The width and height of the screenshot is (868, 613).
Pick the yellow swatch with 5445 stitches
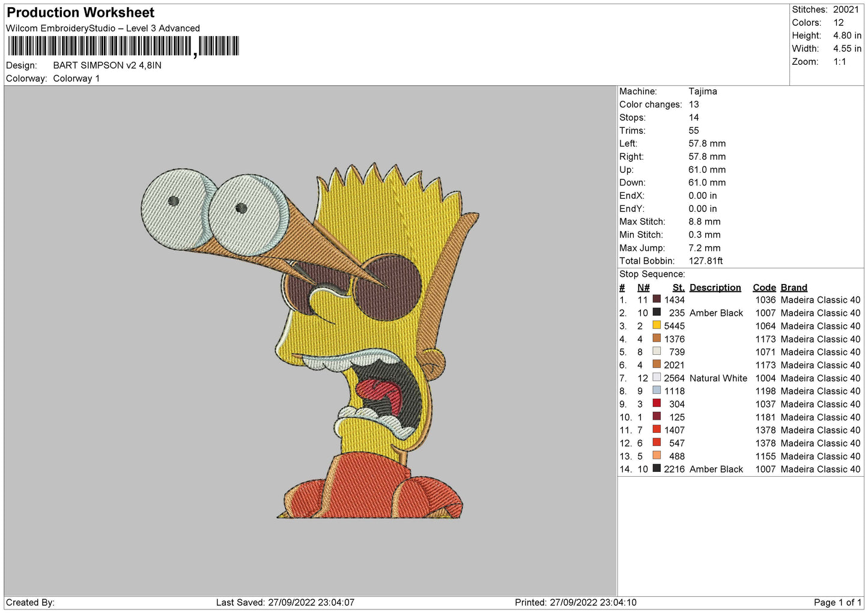tap(657, 325)
